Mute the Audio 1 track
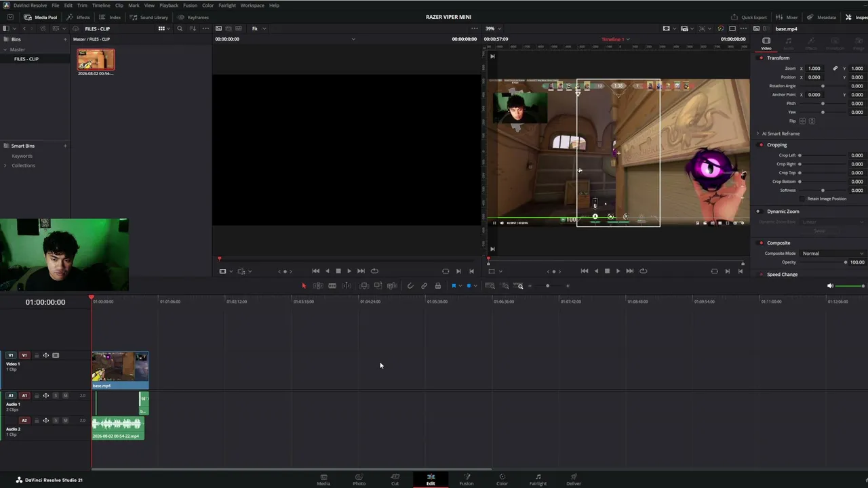868x488 pixels. tap(65, 396)
